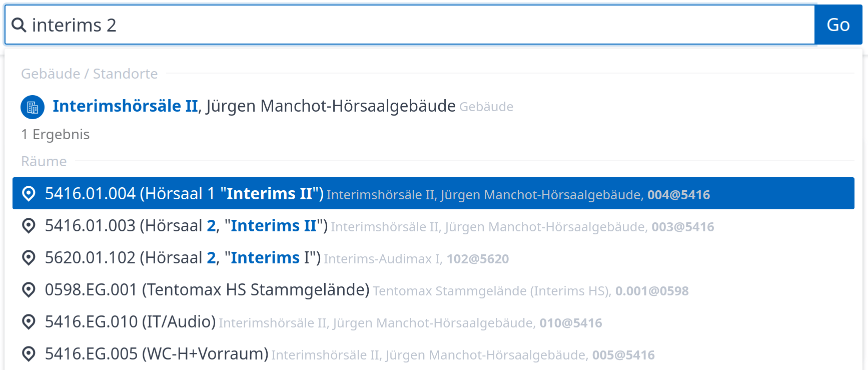Click the "010@5416" room code text
This screenshot has width=868, height=370.
pos(571,323)
